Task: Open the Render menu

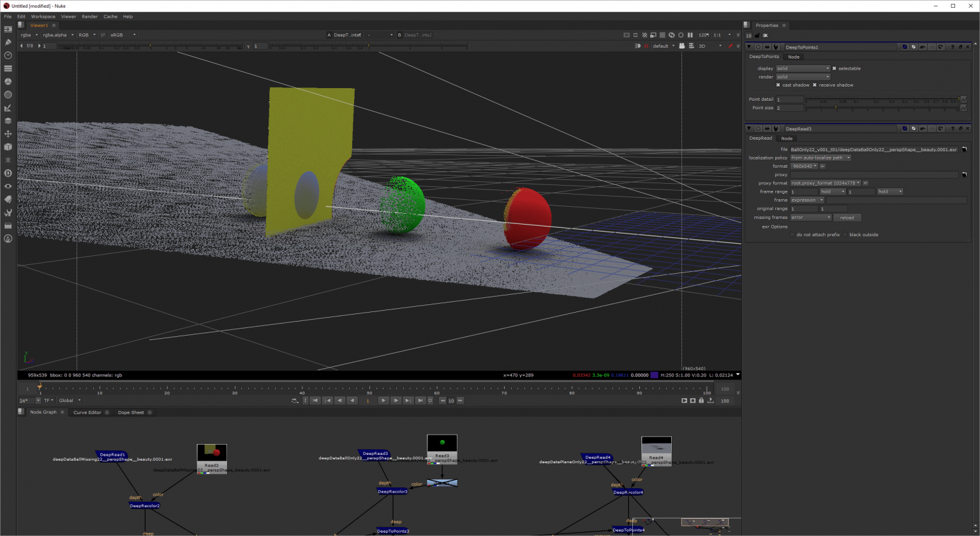Action: (89, 16)
